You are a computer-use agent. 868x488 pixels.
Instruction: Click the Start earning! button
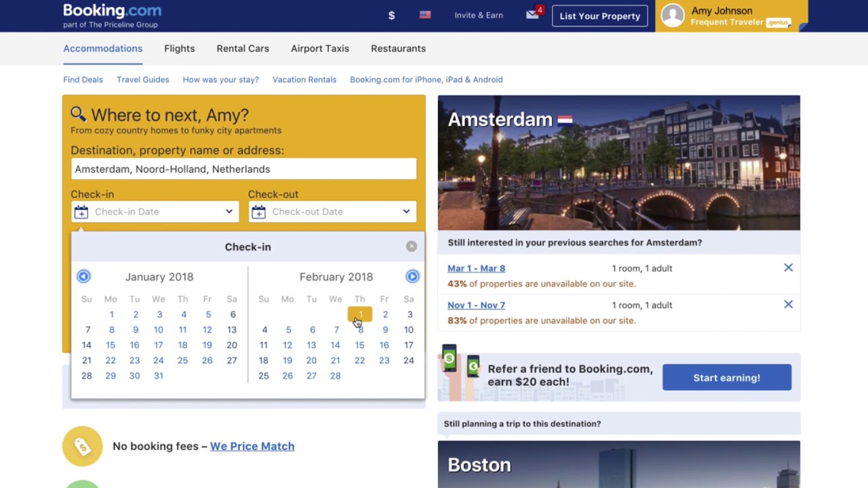pyautogui.click(x=726, y=378)
